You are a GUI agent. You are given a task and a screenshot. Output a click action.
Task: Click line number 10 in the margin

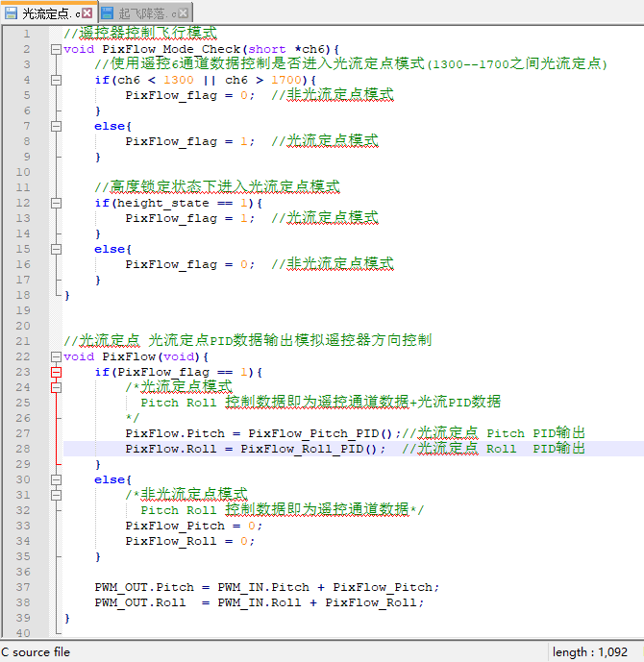click(x=23, y=172)
